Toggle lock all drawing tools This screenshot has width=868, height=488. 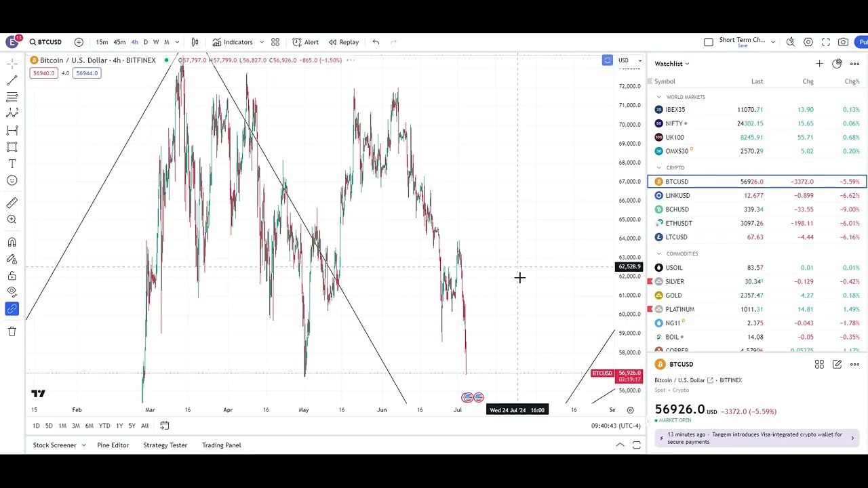[12, 276]
